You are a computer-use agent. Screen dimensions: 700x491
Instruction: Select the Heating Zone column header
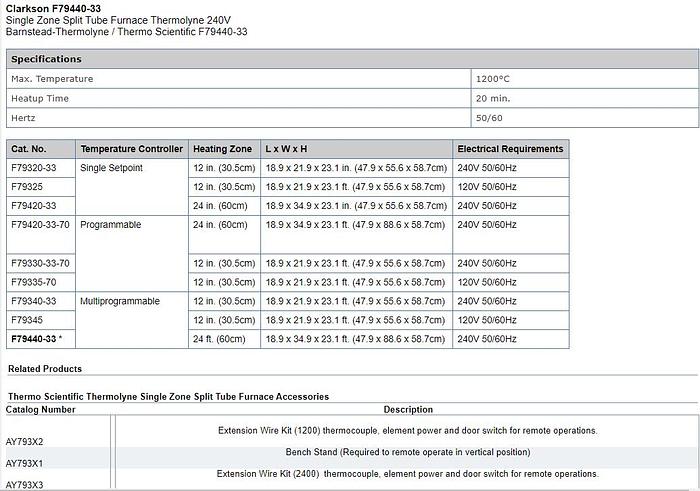pyautogui.click(x=223, y=149)
